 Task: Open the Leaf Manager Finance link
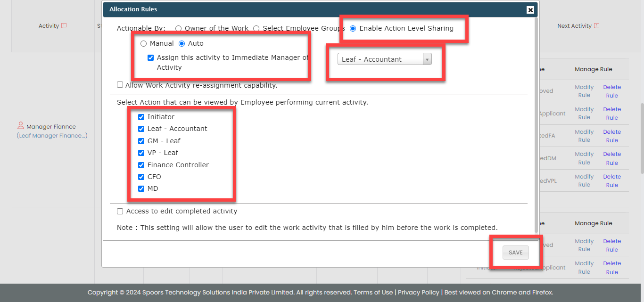[x=52, y=136]
